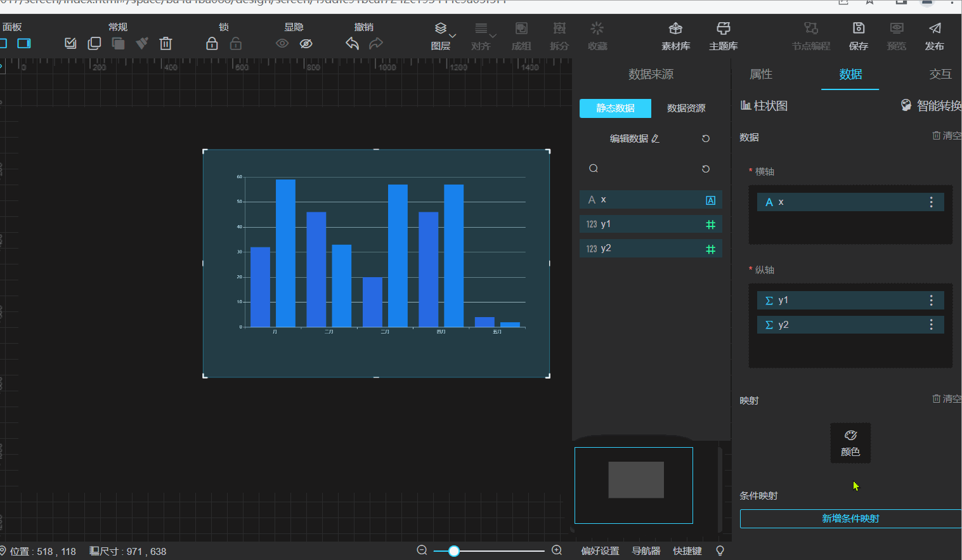Click the format brush icon
The width and height of the screenshot is (962, 560).
pyautogui.click(x=142, y=44)
